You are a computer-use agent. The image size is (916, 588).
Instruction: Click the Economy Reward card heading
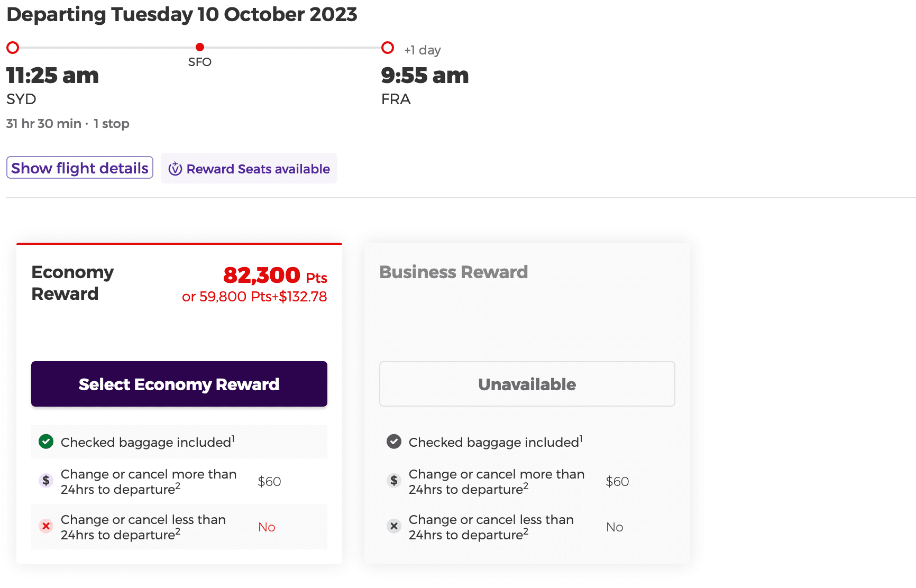pyautogui.click(x=72, y=283)
